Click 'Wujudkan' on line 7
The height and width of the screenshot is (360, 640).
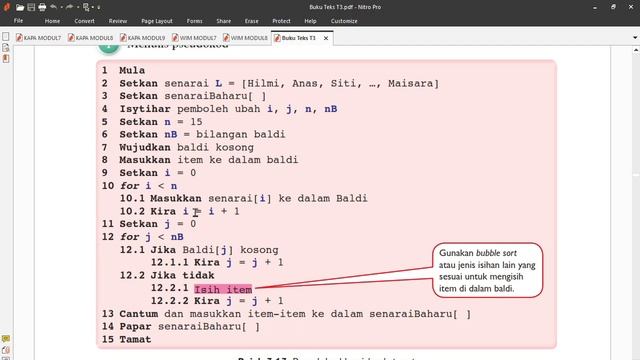click(144, 147)
